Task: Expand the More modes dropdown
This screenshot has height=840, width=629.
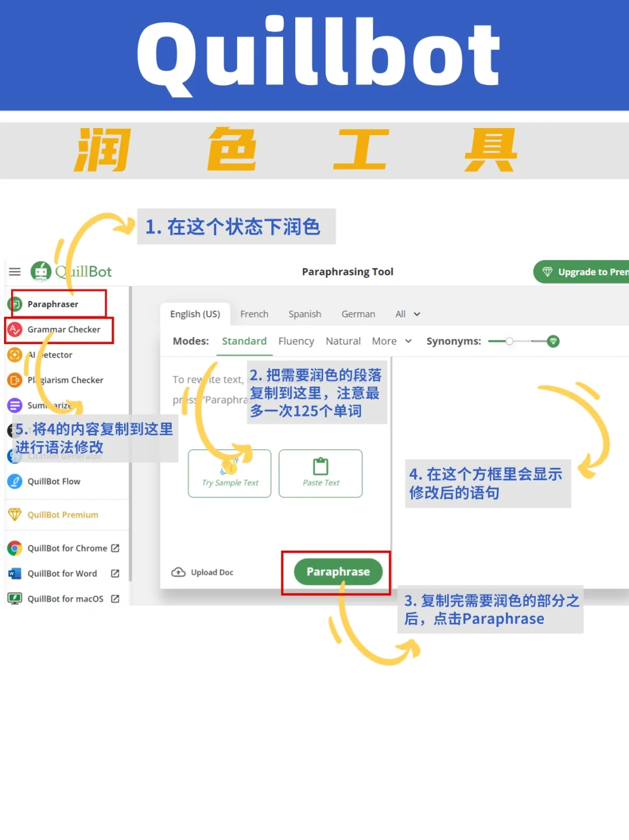Action: point(392,341)
